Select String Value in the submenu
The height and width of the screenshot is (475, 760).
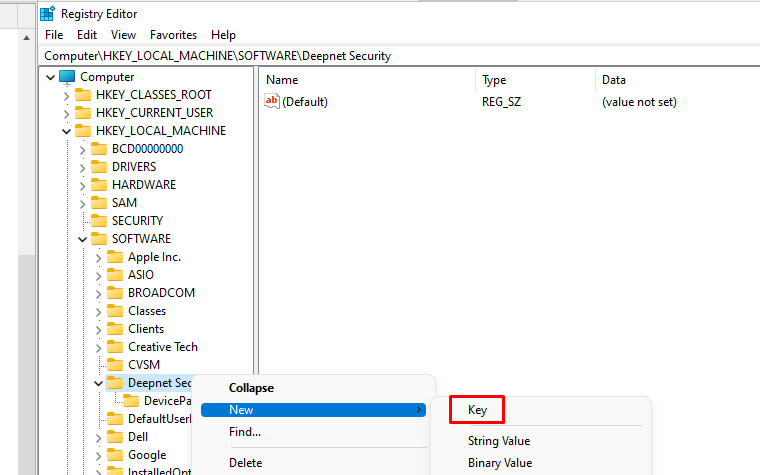pyautogui.click(x=498, y=441)
